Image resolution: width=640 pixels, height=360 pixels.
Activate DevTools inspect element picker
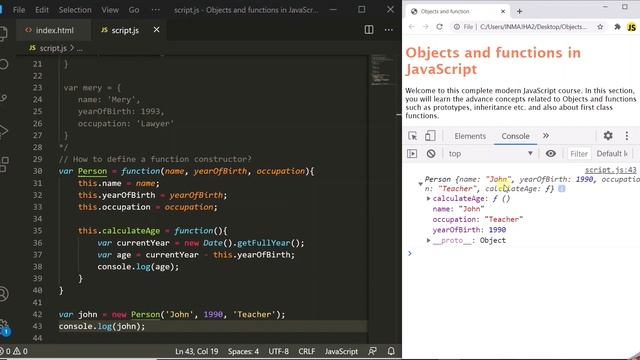(x=413, y=136)
